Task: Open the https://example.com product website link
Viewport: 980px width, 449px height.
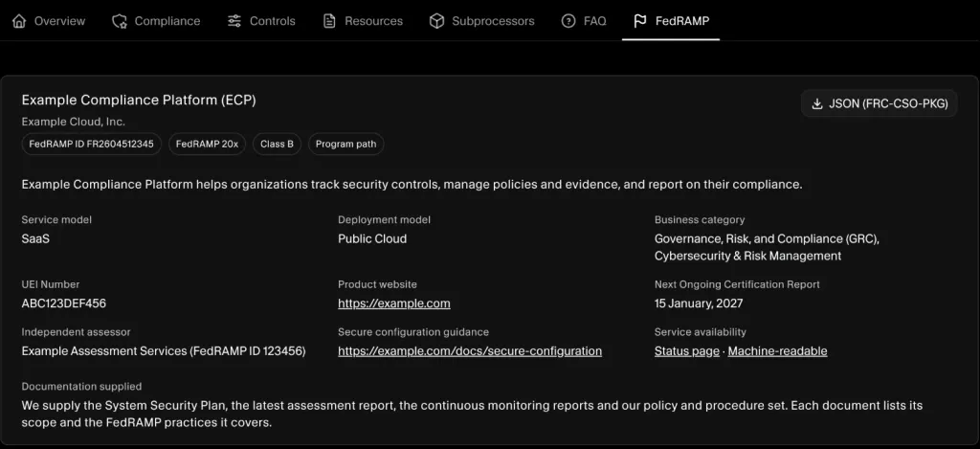Action: point(393,303)
